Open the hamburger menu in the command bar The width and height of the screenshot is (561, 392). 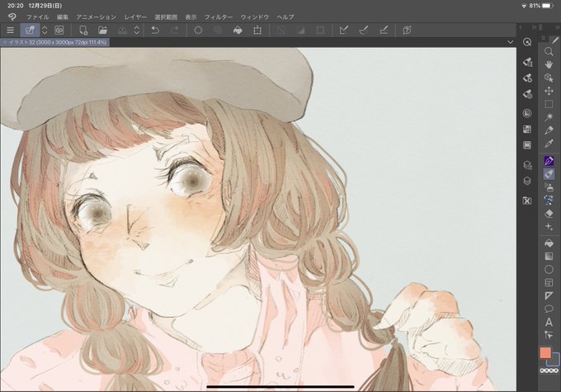pos(11,31)
